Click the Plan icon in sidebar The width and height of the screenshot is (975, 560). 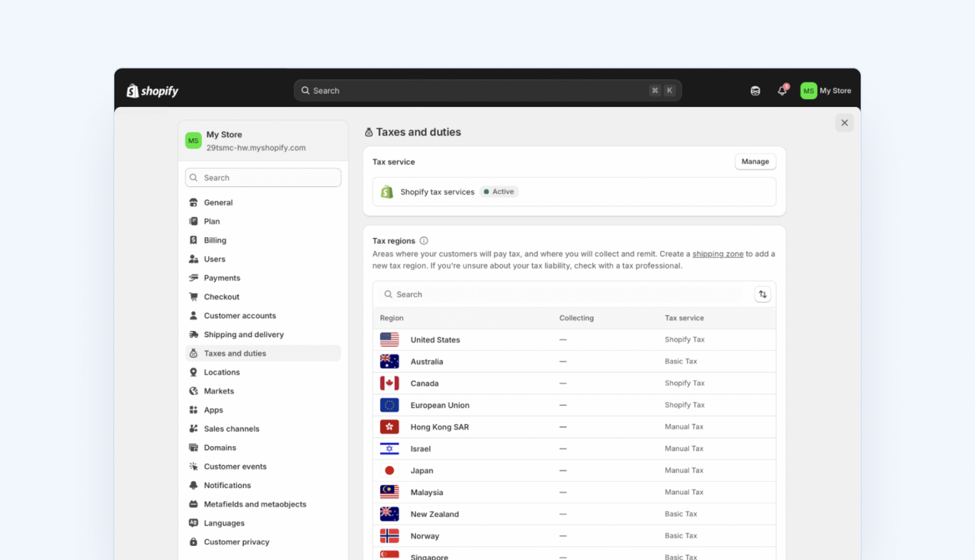click(x=193, y=221)
